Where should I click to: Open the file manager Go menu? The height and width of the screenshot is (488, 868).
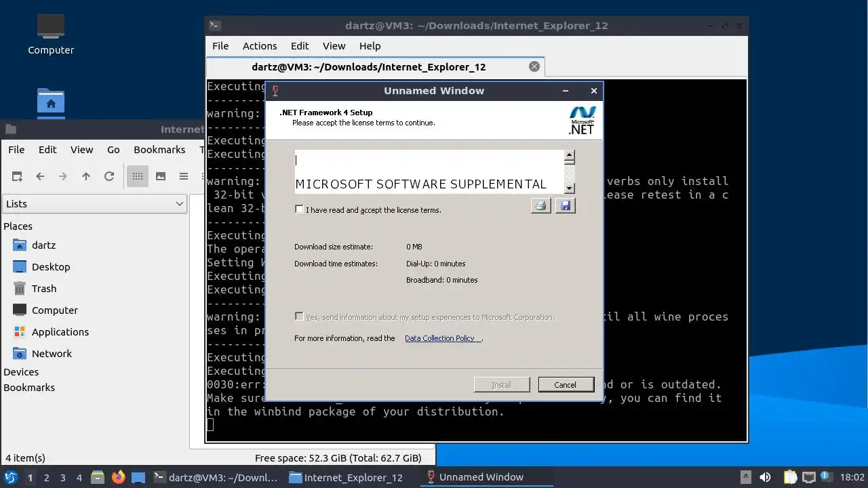pyautogui.click(x=113, y=150)
